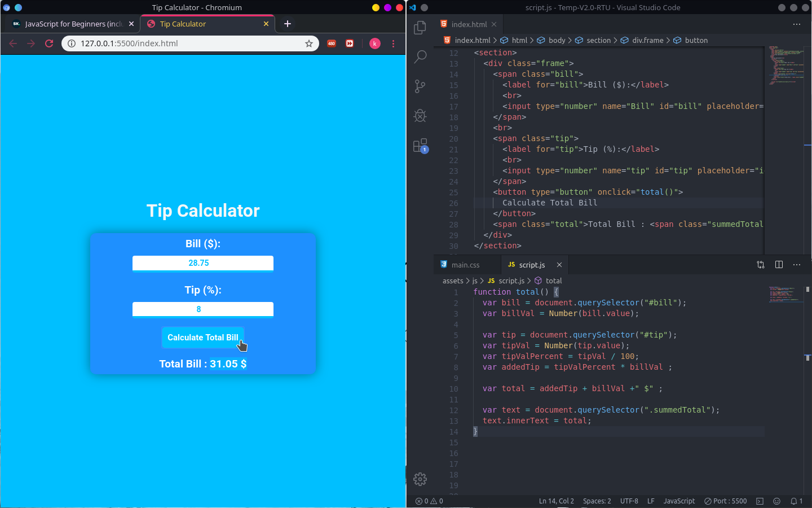Click the Bill ($) input field
This screenshot has height=508, width=812.
(203, 263)
